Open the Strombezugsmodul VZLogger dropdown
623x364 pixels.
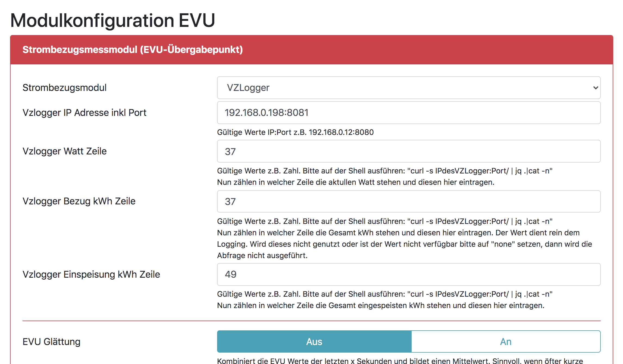tap(408, 88)
